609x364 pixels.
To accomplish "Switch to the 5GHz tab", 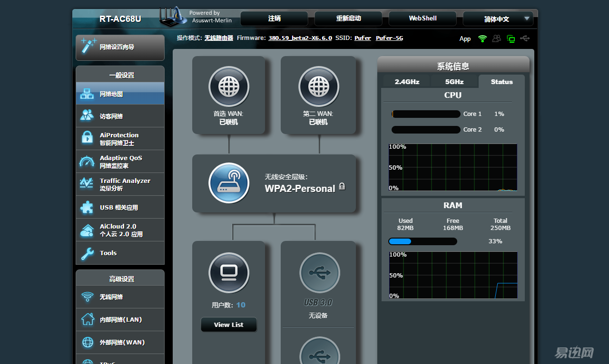I will tap(454, 82).
